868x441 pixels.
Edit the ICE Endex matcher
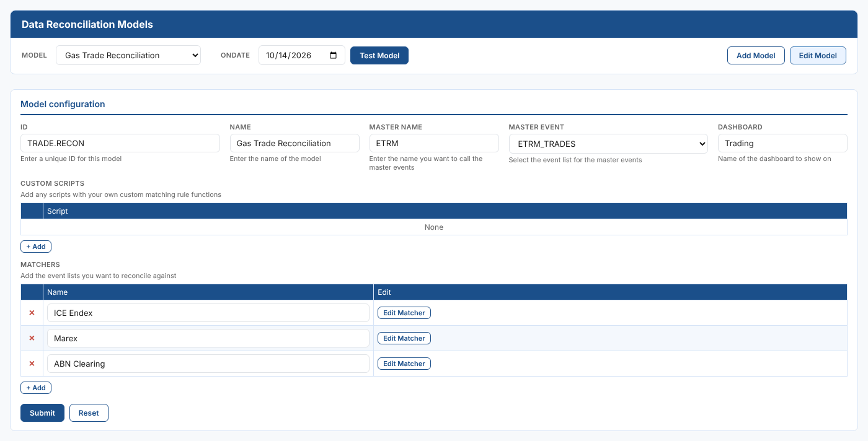[x=404, y=313]
